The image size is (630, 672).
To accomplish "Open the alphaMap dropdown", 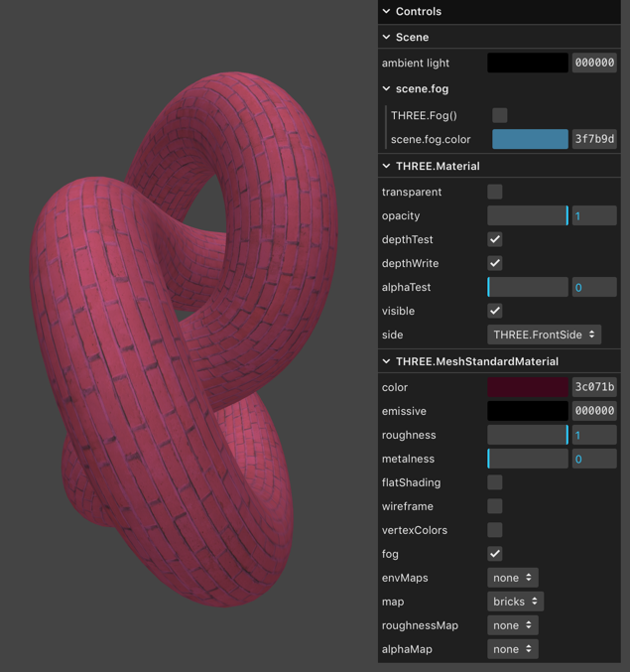I will click(513, 649).
